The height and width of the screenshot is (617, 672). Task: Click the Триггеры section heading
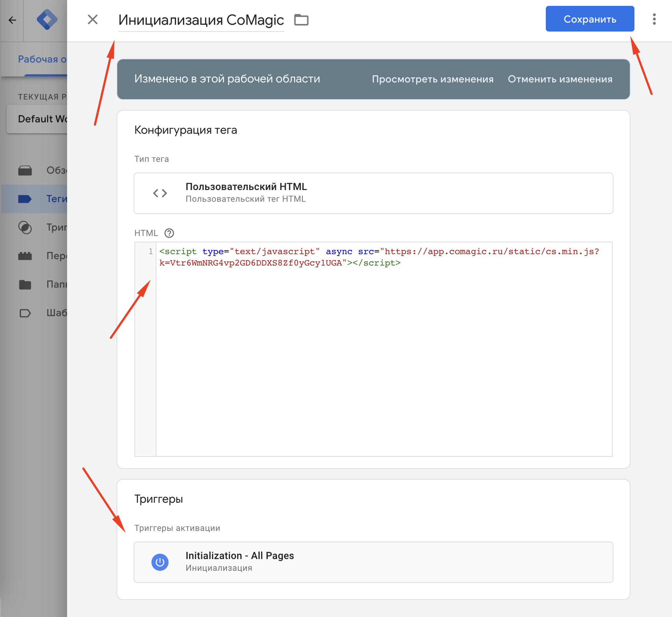(x=158, y=499)
